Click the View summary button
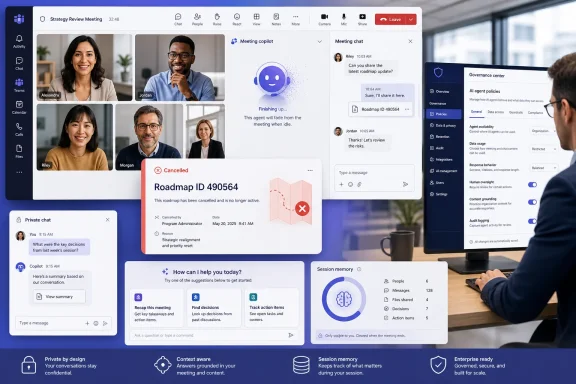 59,297
